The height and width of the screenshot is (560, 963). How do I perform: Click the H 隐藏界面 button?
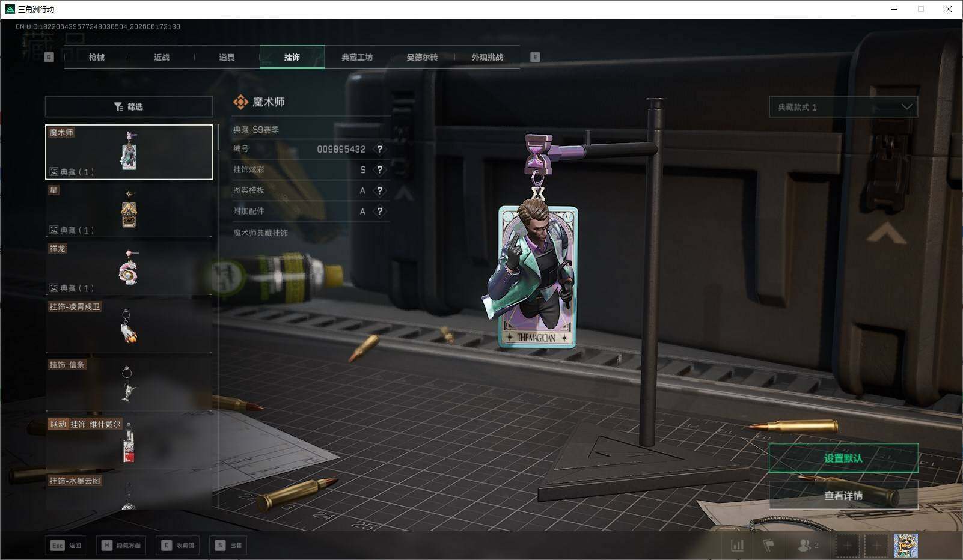point(121,545)
